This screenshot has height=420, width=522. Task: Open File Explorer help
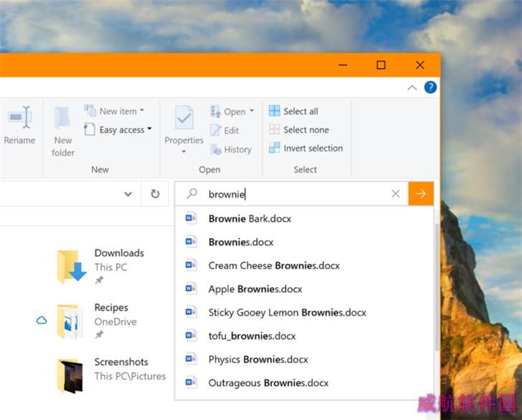coord(430,87)
